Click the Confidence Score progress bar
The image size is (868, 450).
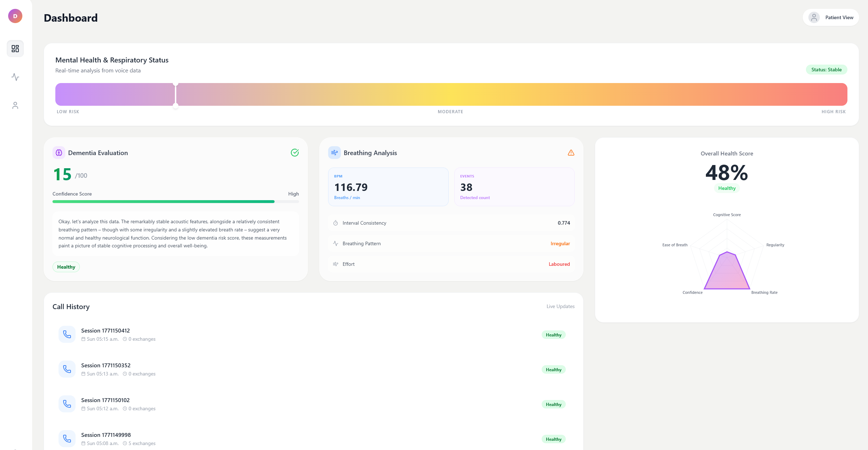[176, 202]
